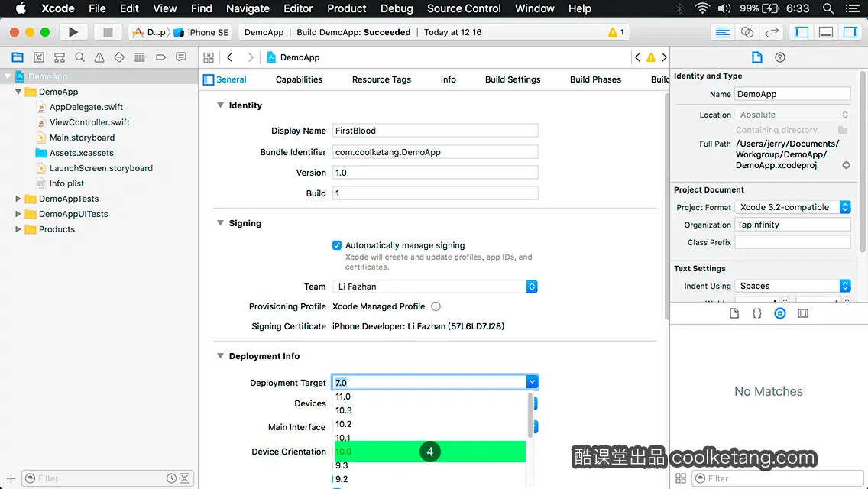Screen dimensions: 868x489
Task: Show the File Template library
Action: coord(734,313)
